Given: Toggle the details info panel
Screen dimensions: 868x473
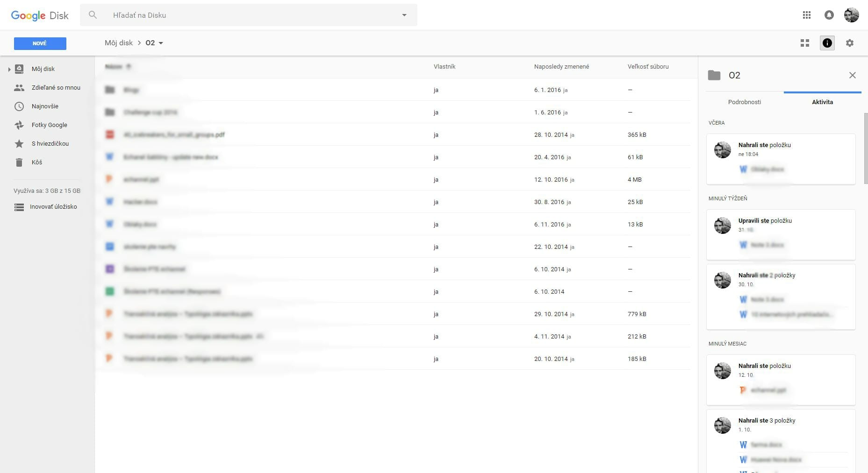Looking at the screenshot, I should pyautogui.click(x=827, y=43).
